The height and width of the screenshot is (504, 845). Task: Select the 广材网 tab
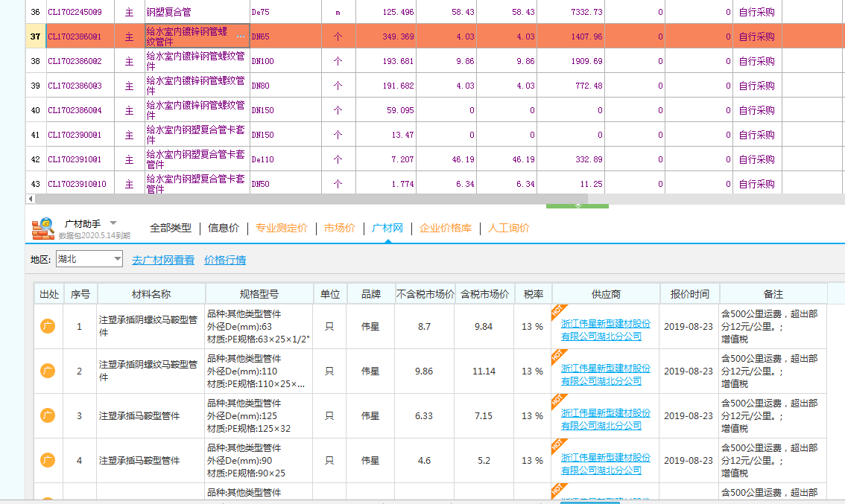click(x=387, y=228)
